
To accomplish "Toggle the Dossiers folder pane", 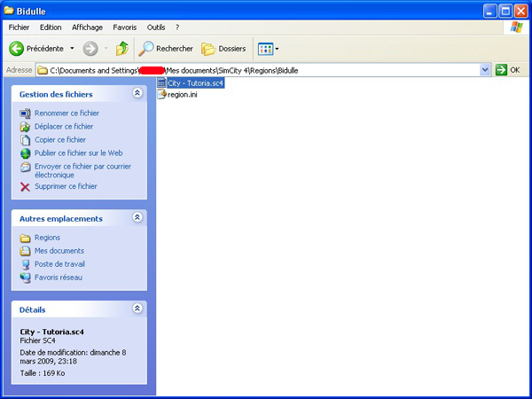I will pos(223,49).
